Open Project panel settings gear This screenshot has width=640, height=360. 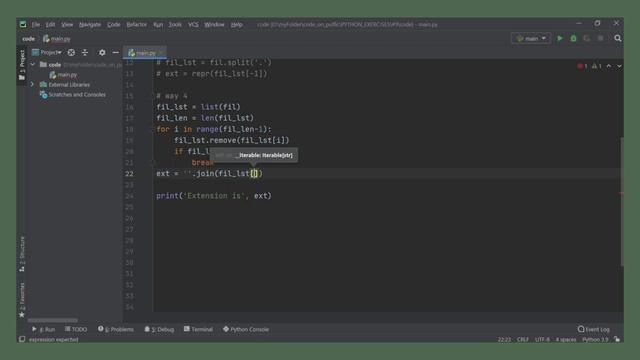tap(102, 52)
